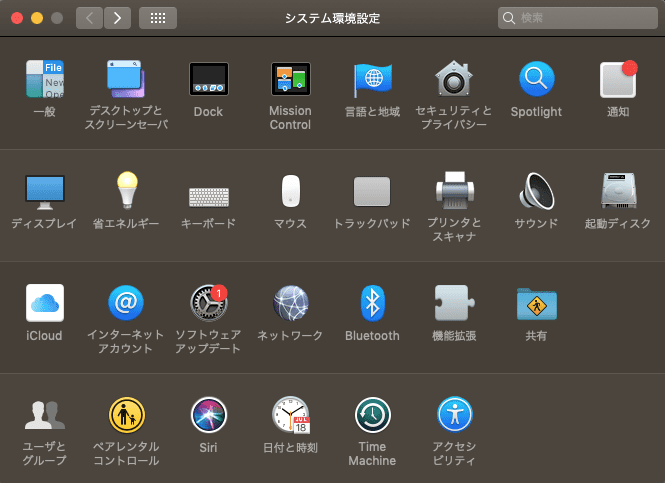This screenshot has width=665, height=483.
Task: Open アクセシビリティ preferences icon
Action: pyautogui.click(x=454, y=414)
